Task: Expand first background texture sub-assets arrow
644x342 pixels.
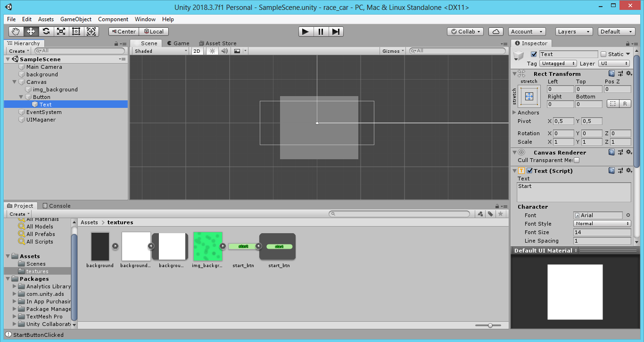Action: pos(115,245)
